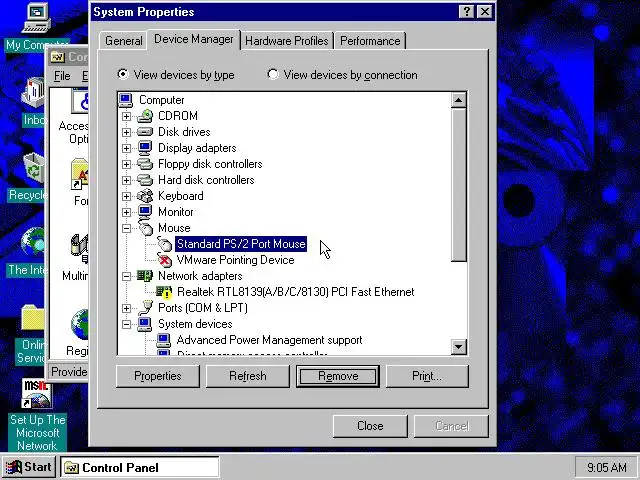Close the System Properties dialog via Close
The width and height of the screenshot is (640, 480).
click(370, 426)
